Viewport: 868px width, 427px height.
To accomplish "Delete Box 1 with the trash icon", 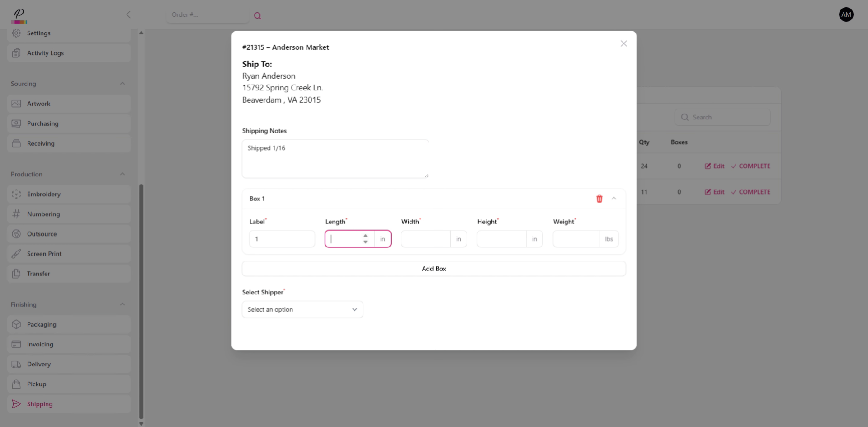I will pyautogui.click(x=599, y=199).
